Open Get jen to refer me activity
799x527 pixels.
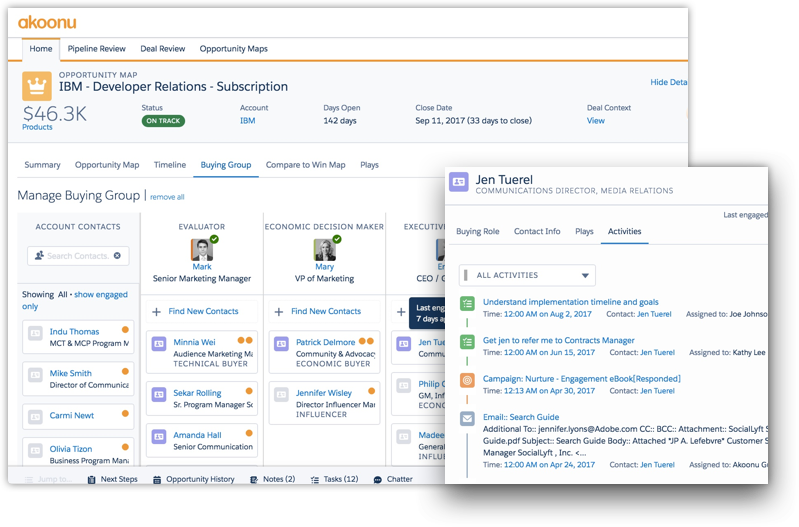[558, 340]
